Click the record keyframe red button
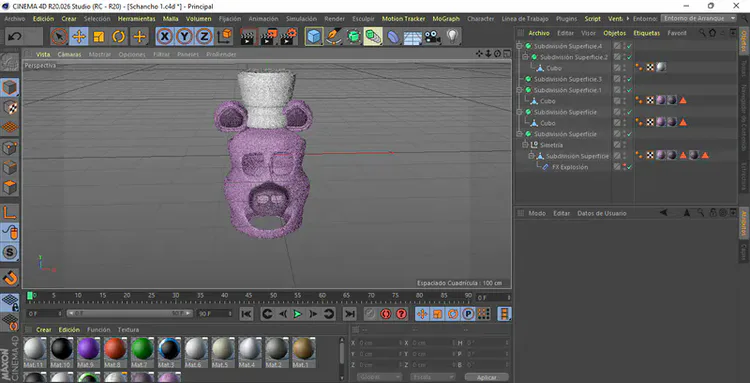 coord(386,314)
